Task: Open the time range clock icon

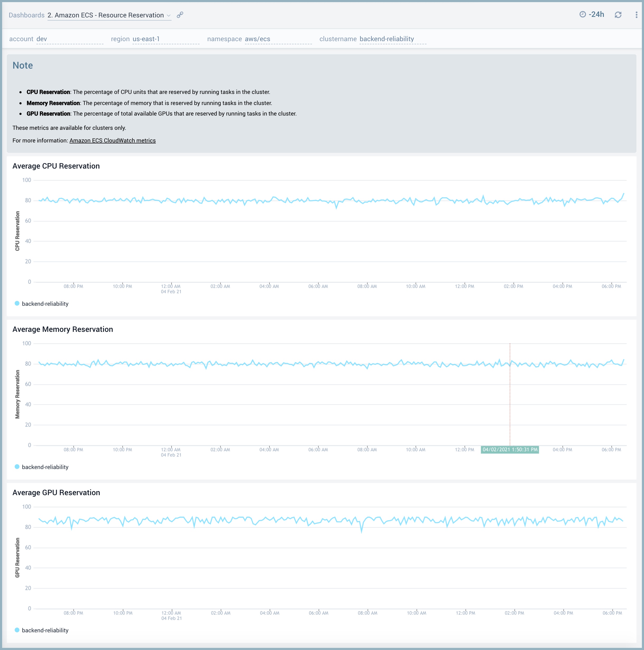Action: 583,14
